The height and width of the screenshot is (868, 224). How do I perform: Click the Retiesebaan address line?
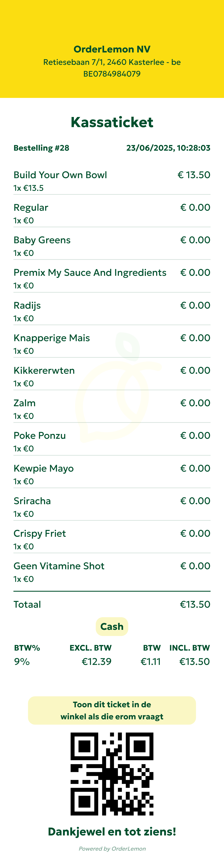112,62
